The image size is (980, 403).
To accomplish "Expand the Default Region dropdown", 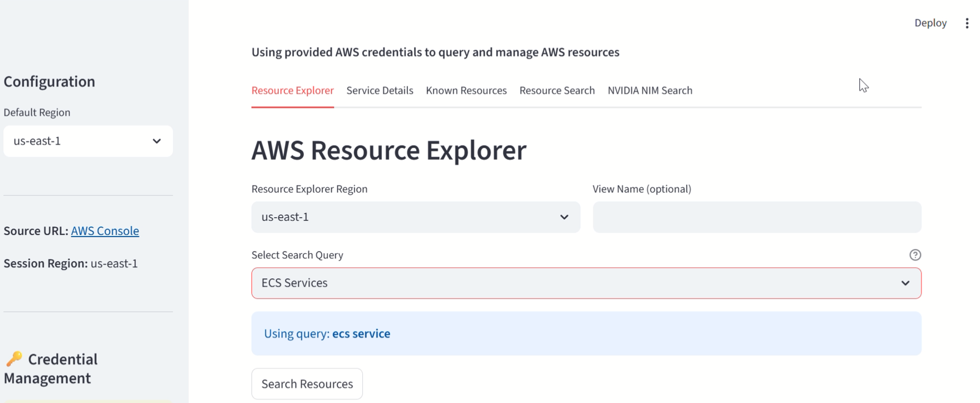I will click(88, 141).
